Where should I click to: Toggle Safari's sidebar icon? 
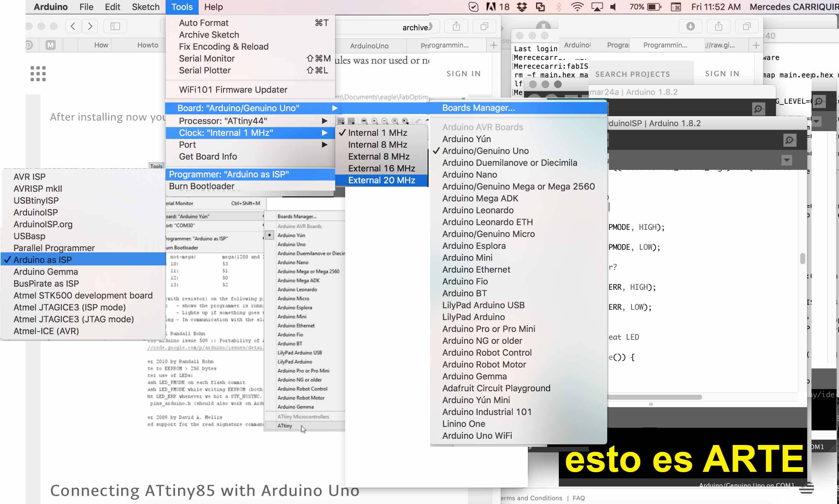(x=115, y=26)
